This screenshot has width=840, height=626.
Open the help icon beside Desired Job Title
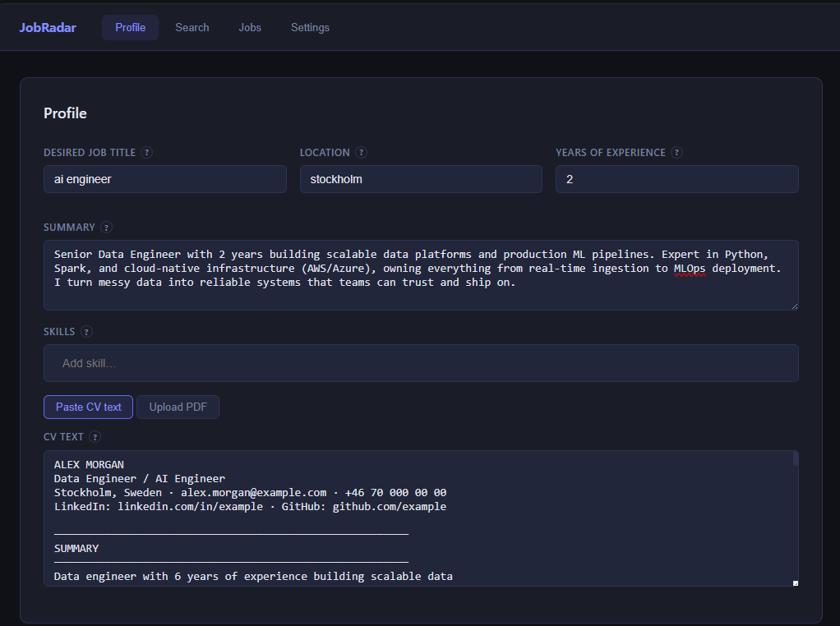tap(147, 153)
